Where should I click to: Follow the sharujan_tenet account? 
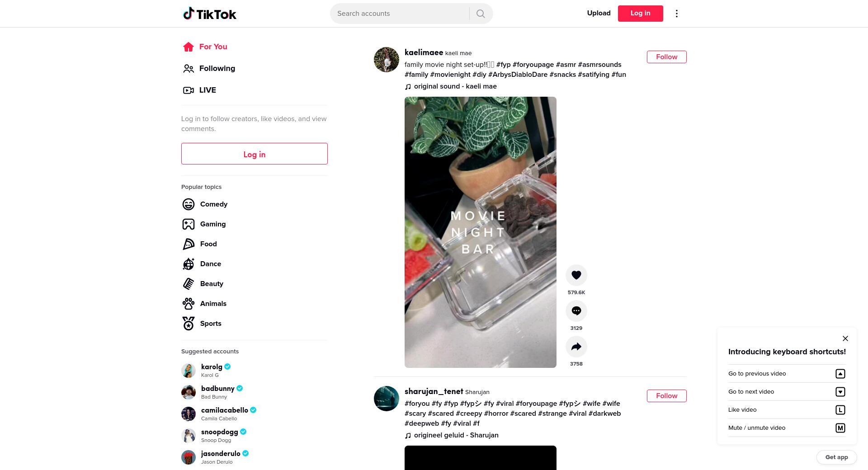(x=666, y=396)
